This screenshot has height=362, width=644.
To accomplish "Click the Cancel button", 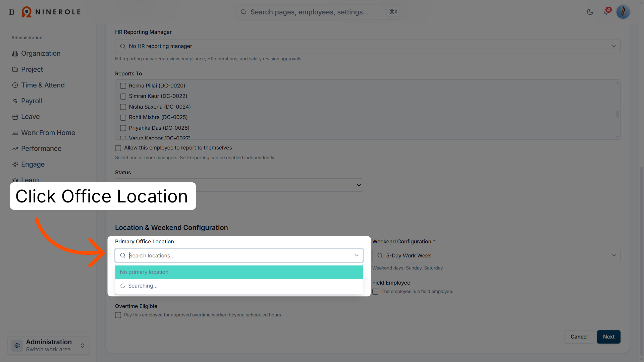I will pos(579,337).
